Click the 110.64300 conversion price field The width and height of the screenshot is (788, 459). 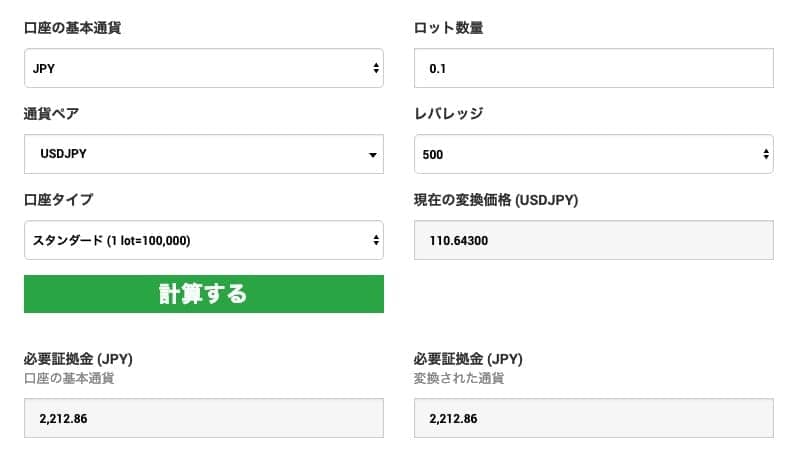coord(593,240)
